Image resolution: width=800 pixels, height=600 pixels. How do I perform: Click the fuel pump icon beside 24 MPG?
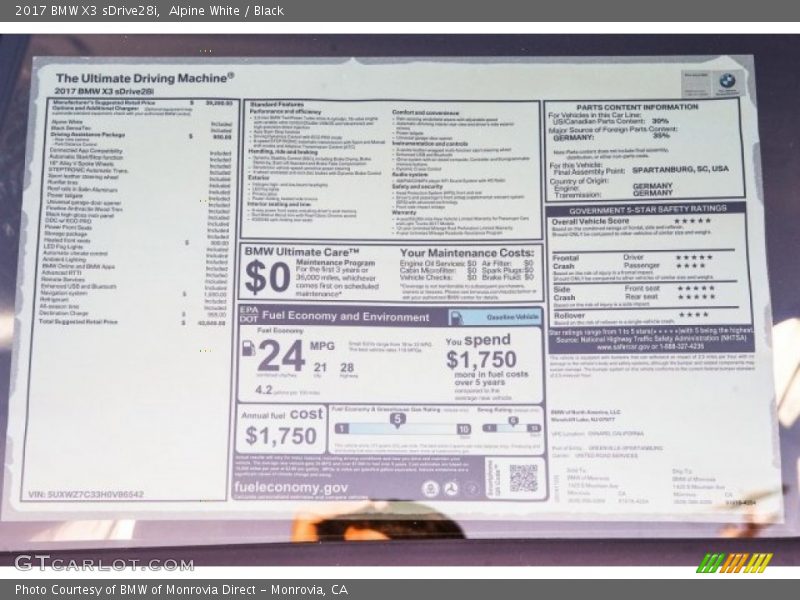pos(248,348)
